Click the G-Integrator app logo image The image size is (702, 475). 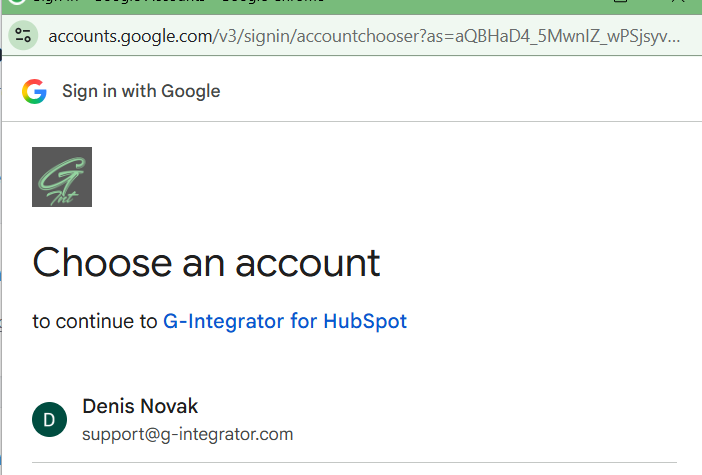[x=62, y=177]
